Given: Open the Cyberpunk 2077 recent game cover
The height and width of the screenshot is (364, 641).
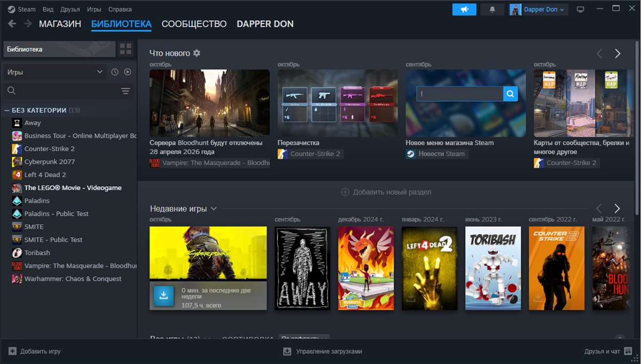Looking at the screenshot, I should [208, 252].
